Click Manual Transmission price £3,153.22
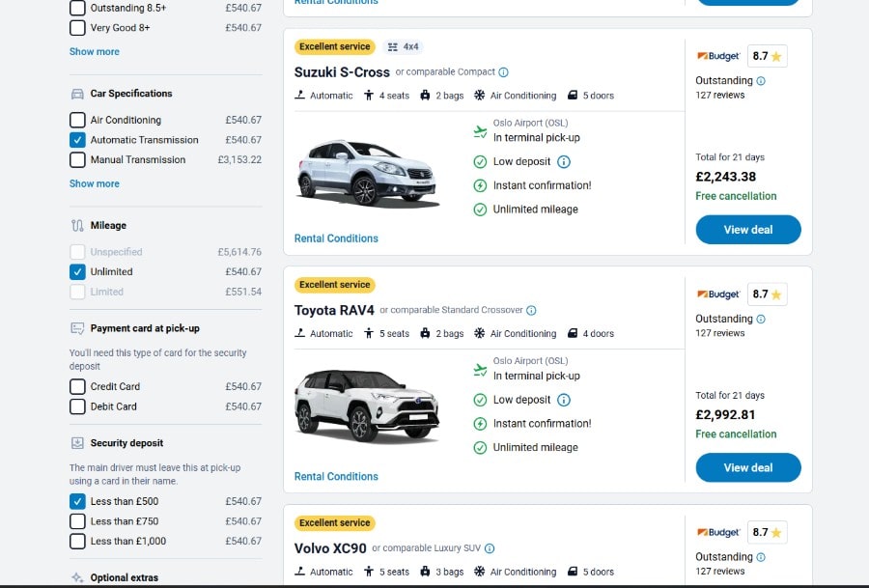 tap(239, 159)
